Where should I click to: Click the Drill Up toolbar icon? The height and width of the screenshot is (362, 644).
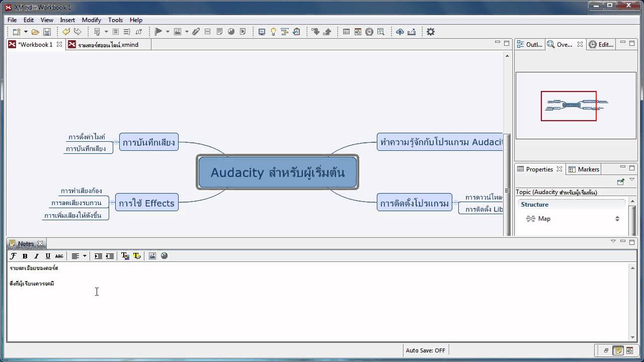point(328,32)
